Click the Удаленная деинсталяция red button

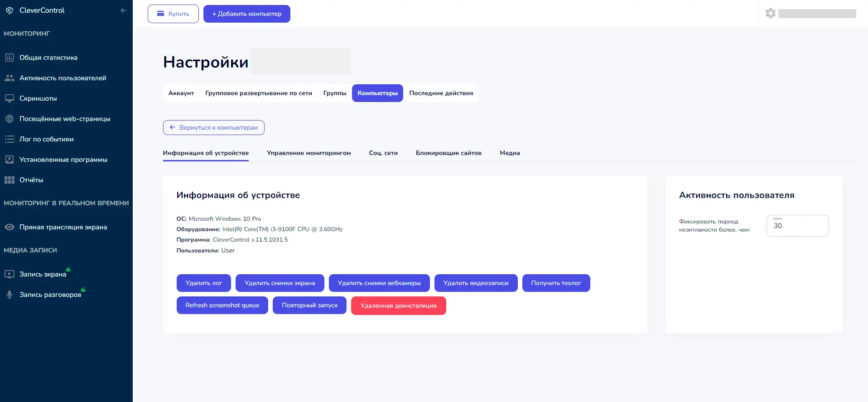(x=399, y=305)
